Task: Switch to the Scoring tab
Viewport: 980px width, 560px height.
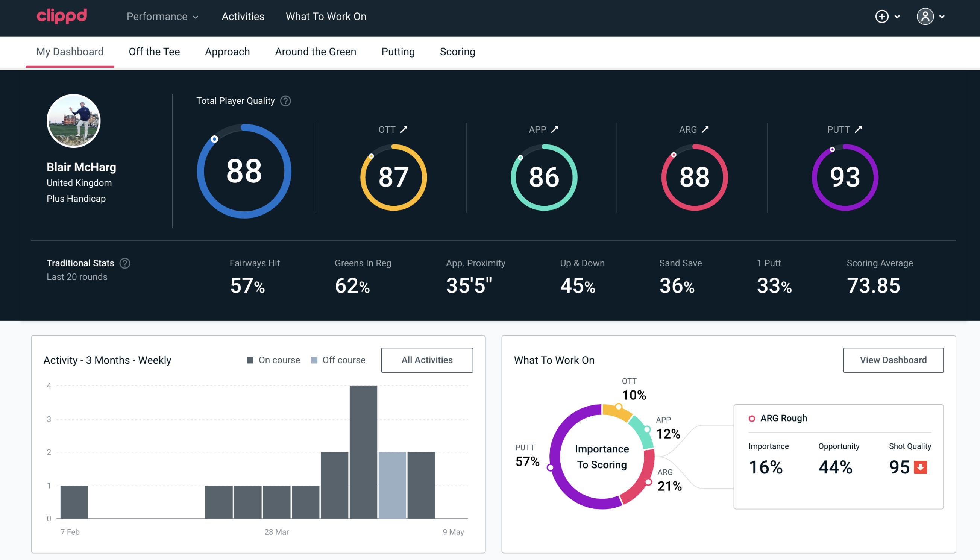Action: tap(458, 51)
